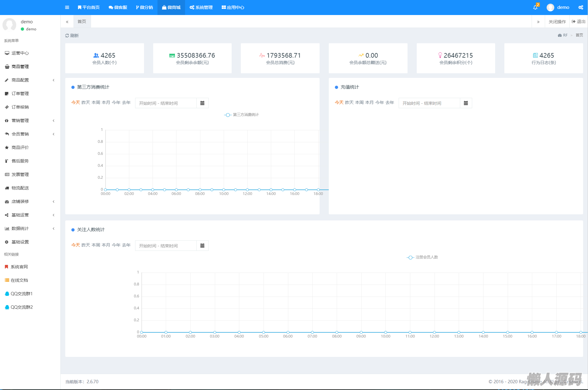Click the 刷新 refresh button
The height and width of the screenshot is (390, 588).
click(72, 36)
